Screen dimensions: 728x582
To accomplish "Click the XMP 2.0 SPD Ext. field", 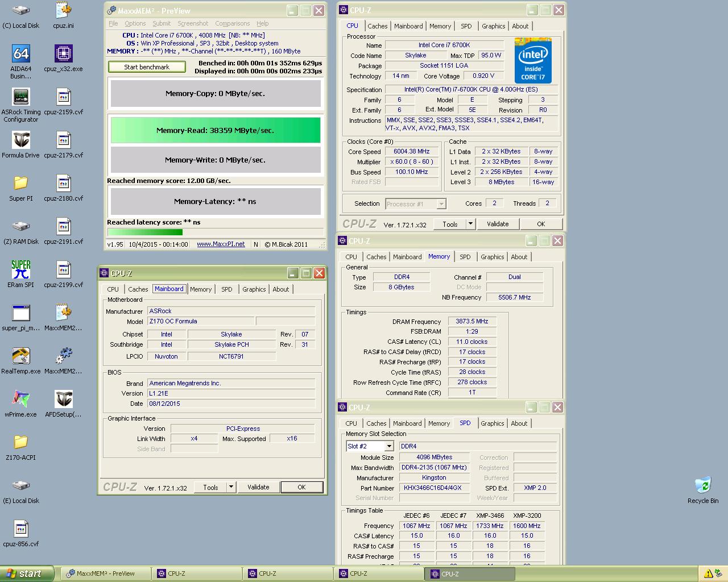I will [x=534, y=488].
